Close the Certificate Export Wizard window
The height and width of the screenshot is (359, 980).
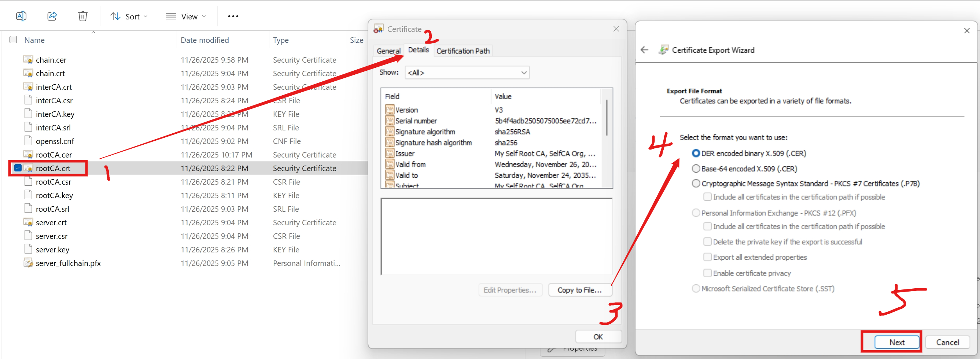point(967,30)
